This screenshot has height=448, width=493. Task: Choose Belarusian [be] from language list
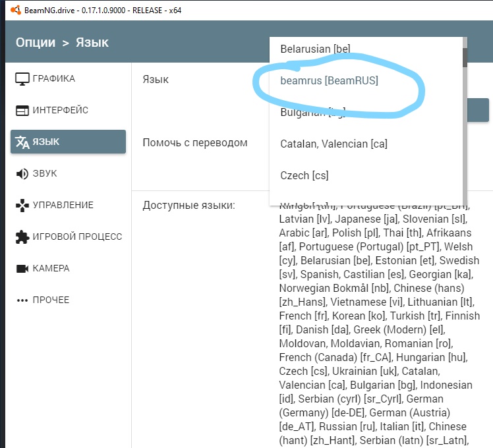click(x=366, y=49)
